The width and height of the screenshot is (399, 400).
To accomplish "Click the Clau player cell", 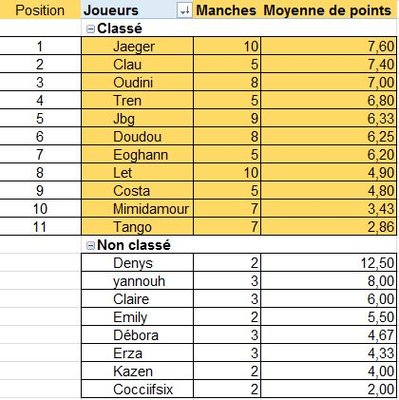I will pos(137,64).
